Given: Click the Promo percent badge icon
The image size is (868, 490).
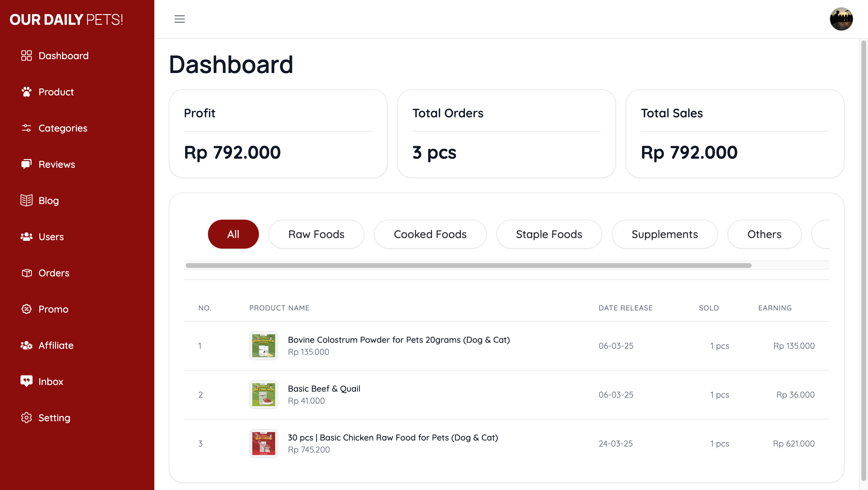Looking at the screenshot, I should pyautogui.click(x=26, y=309).
